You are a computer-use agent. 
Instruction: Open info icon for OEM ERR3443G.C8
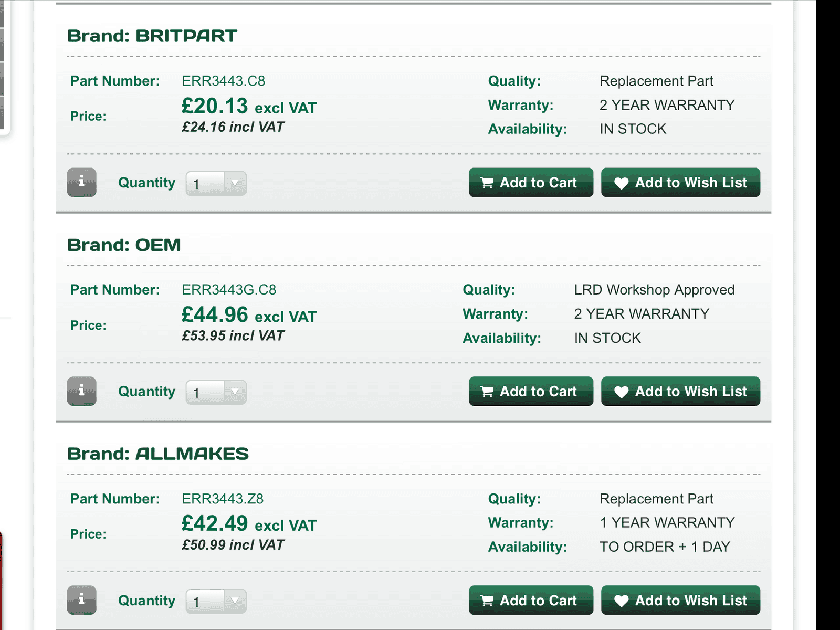81,391
